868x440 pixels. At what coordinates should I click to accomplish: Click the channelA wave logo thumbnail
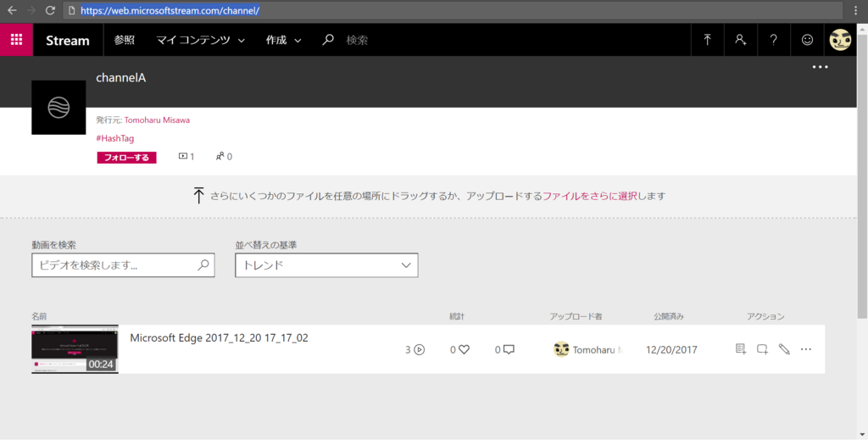pos(58,108)
